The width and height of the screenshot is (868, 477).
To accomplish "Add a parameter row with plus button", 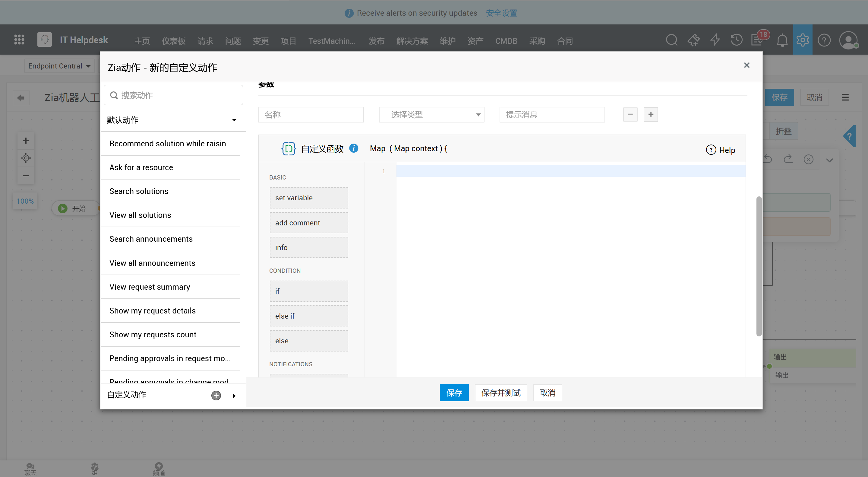I will point(650,115).
